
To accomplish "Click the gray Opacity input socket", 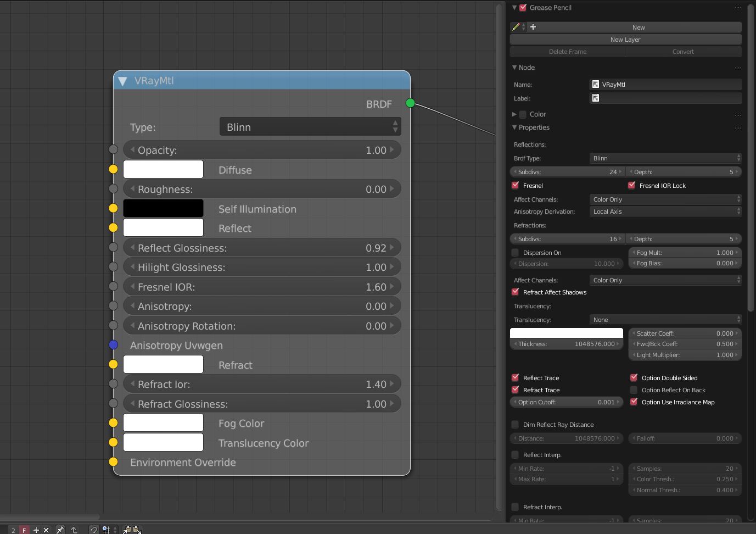I will tap(113, 149).
